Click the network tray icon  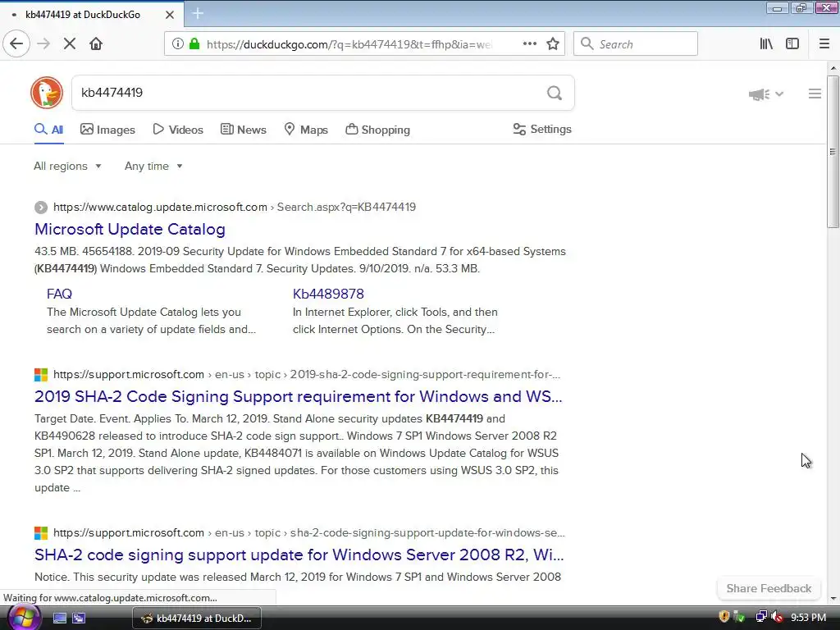pyautogui.click(x=760, y=617)
